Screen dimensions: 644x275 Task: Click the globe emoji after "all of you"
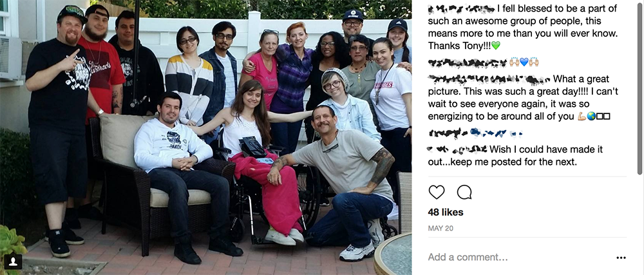[591, 117]
